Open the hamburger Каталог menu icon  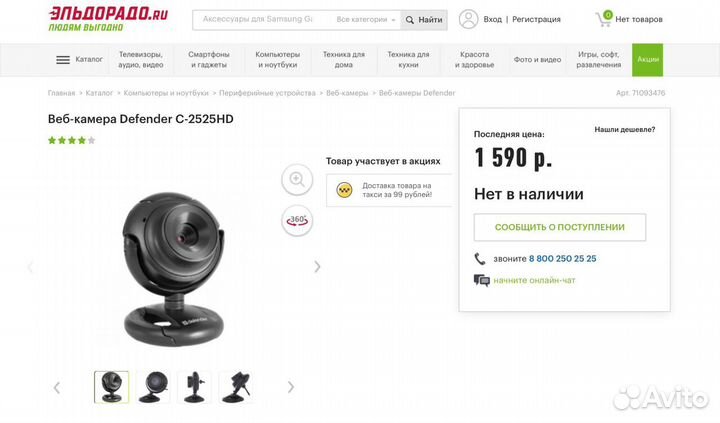coord(63,60)
